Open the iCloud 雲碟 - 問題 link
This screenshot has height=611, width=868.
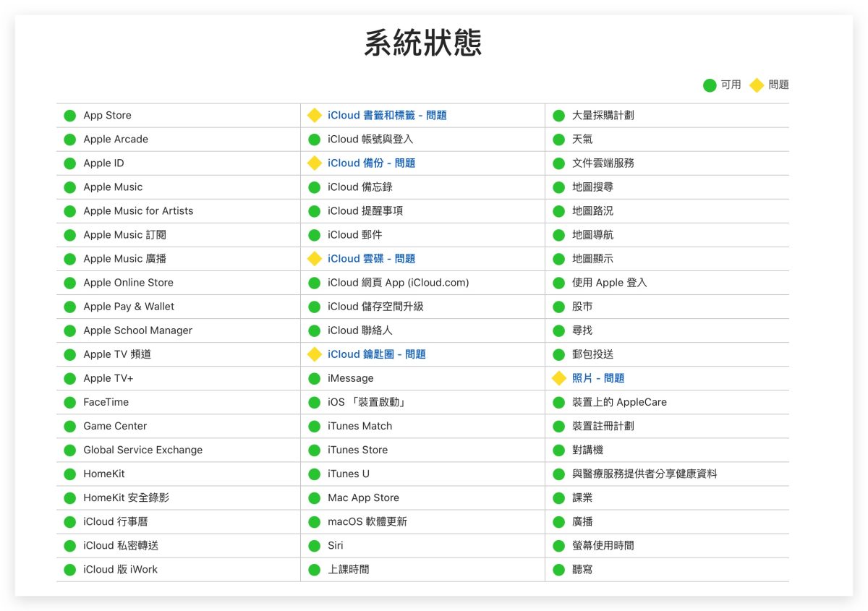tap(371, 258)
